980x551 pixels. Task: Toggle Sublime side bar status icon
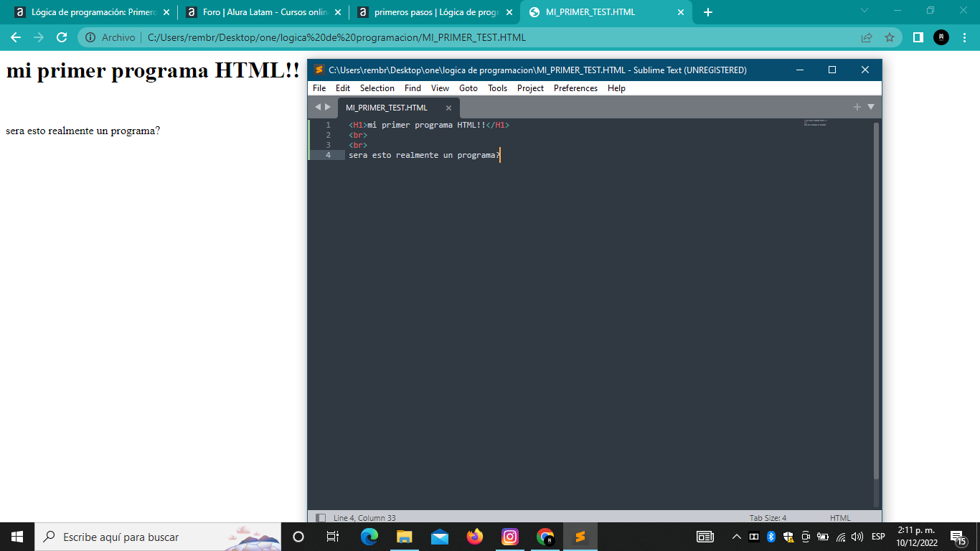(x=321, y=518)
